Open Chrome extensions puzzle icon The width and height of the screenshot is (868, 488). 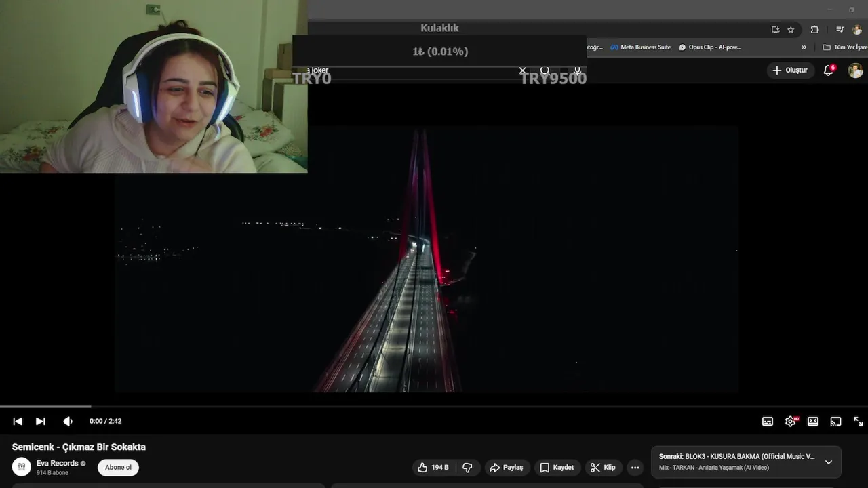814,30
